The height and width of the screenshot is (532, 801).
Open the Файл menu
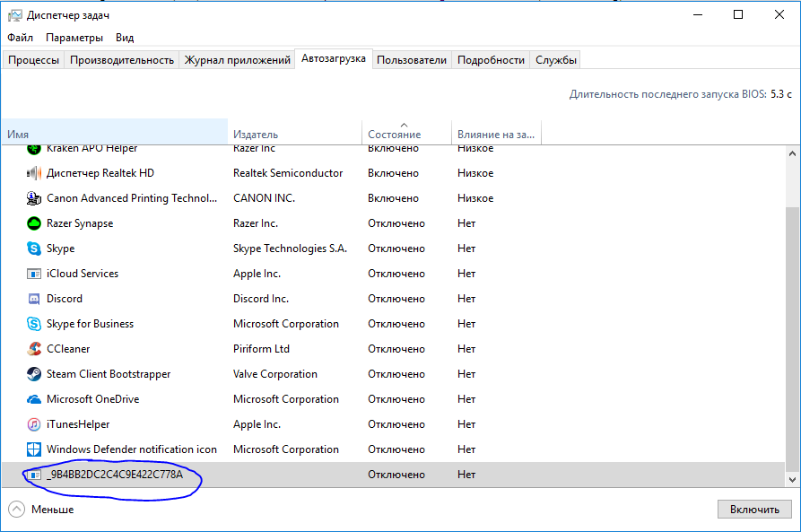tap(20, 38)
